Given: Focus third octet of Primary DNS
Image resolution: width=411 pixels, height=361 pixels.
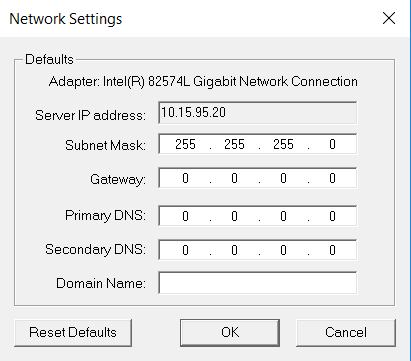Looking at the screenshot, I should 283,216.
